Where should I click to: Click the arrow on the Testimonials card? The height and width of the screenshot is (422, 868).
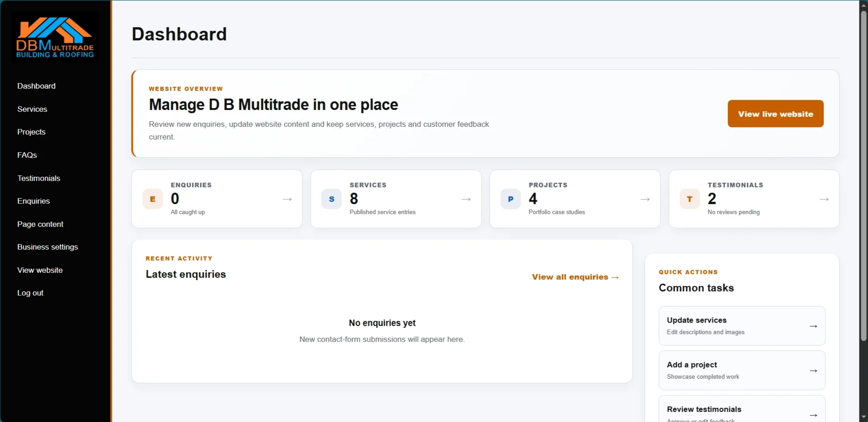(824, 199)
